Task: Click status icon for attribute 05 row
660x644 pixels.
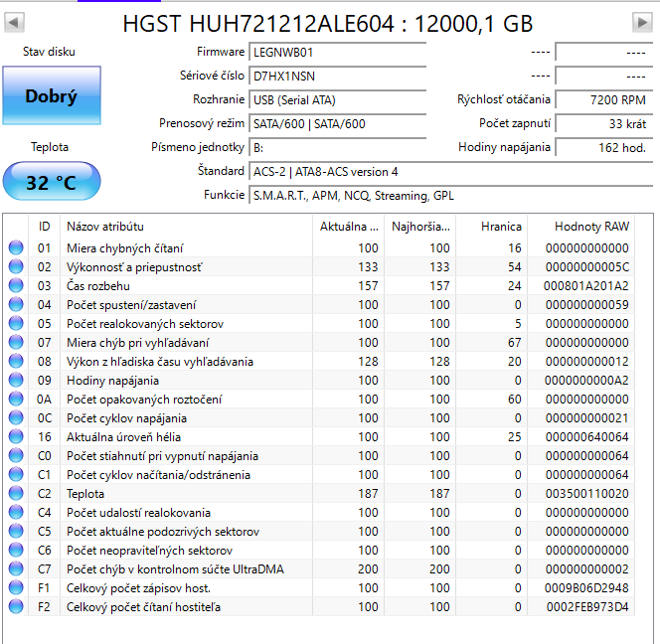Action: coord(16,323)
